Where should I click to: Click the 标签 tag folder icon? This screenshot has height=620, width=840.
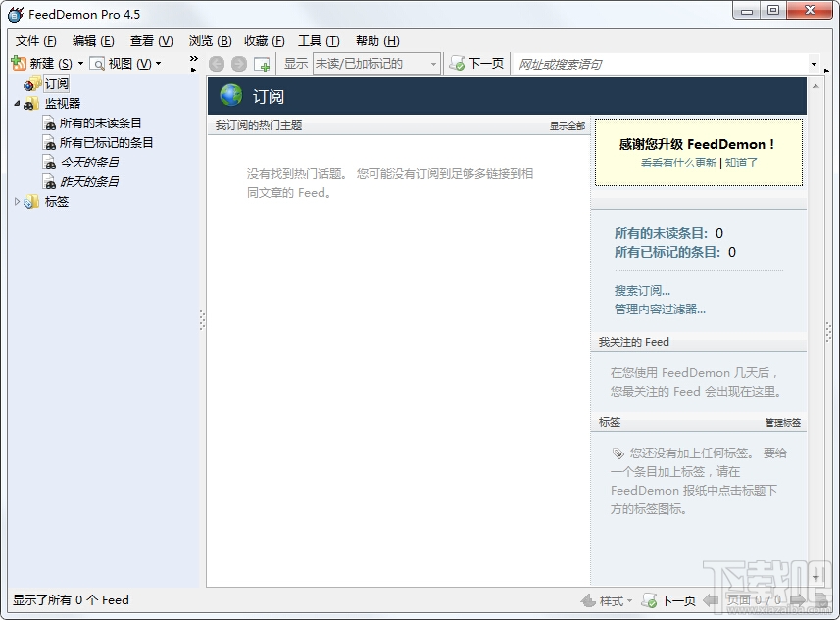[31, 202]
